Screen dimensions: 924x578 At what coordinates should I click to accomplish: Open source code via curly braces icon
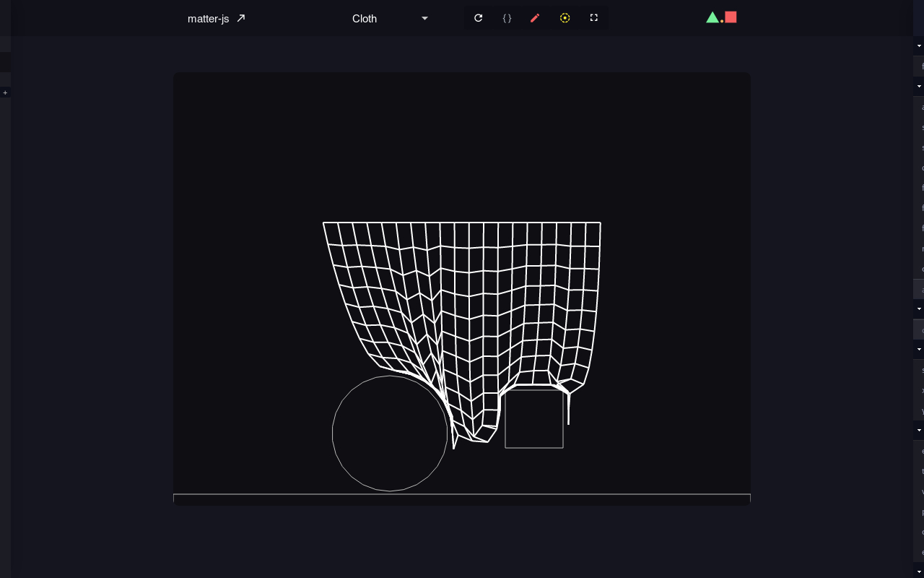pos(507,18)
